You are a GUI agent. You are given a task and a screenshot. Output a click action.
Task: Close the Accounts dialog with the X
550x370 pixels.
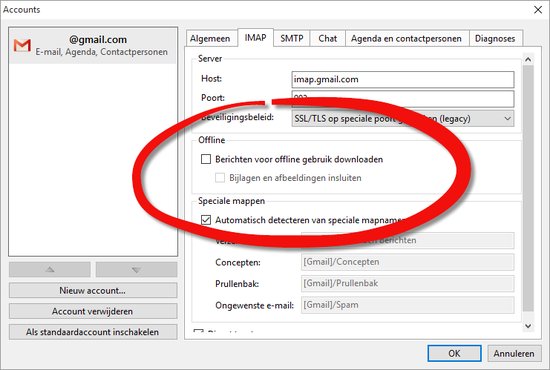[538, 9]
